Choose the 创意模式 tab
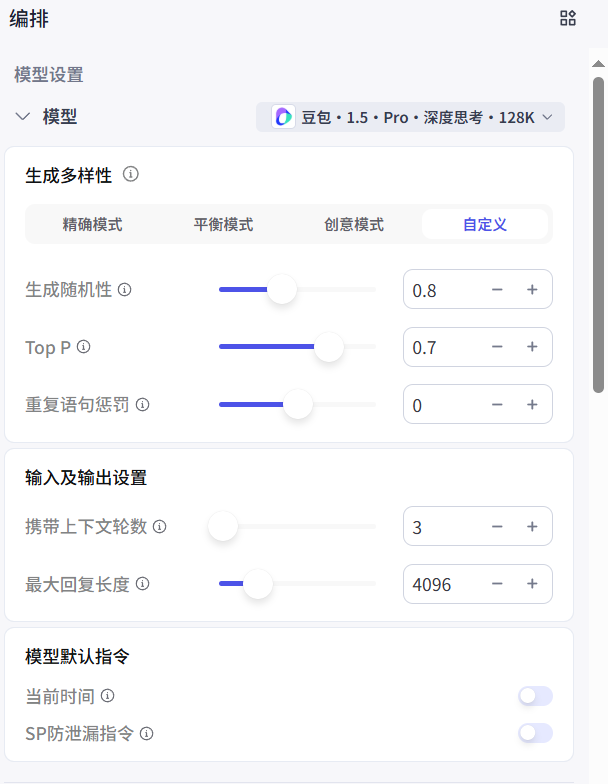This screenshot has width=608, height=784. pyautogui.click(x=354, y=225)
